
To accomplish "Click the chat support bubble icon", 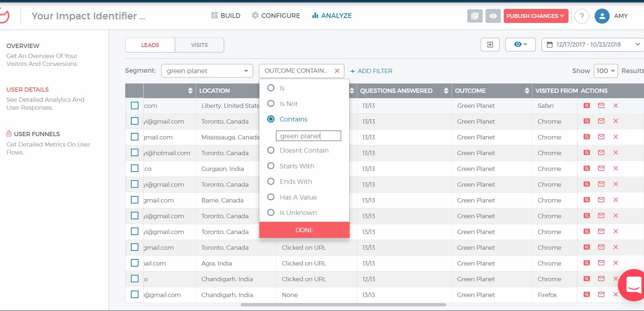I will tap(633, 285).
